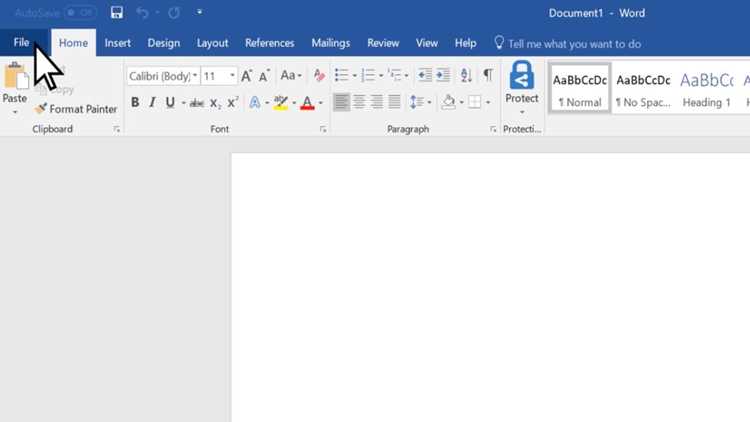Screen dimensions: 750x422
Task: Click Clear All Formatting icon
Action: (319, 76)
